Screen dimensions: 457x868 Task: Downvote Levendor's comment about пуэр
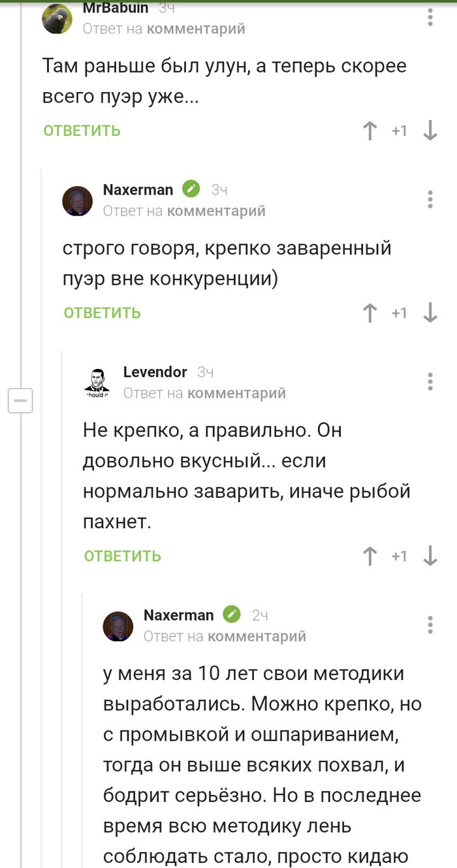[430, 556]
